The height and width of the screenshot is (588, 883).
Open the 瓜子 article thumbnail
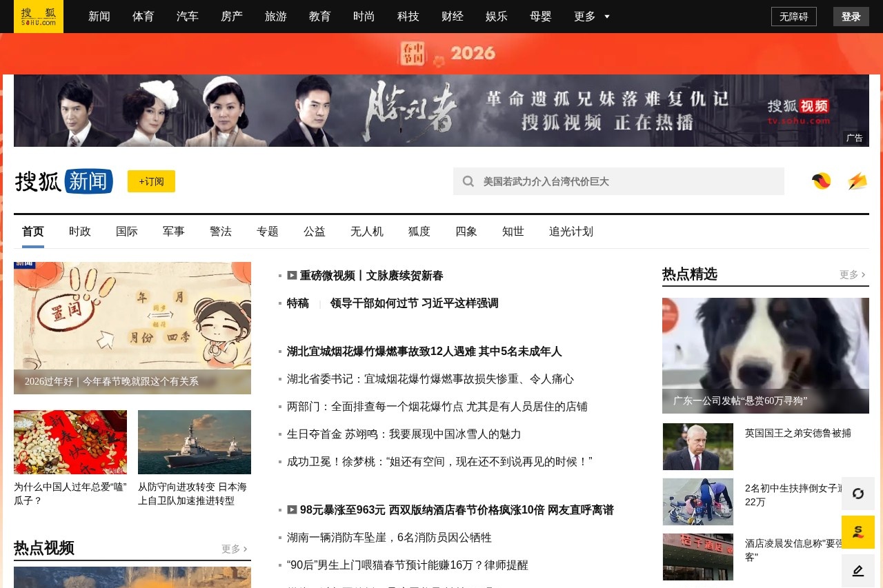tap(70, 442)
